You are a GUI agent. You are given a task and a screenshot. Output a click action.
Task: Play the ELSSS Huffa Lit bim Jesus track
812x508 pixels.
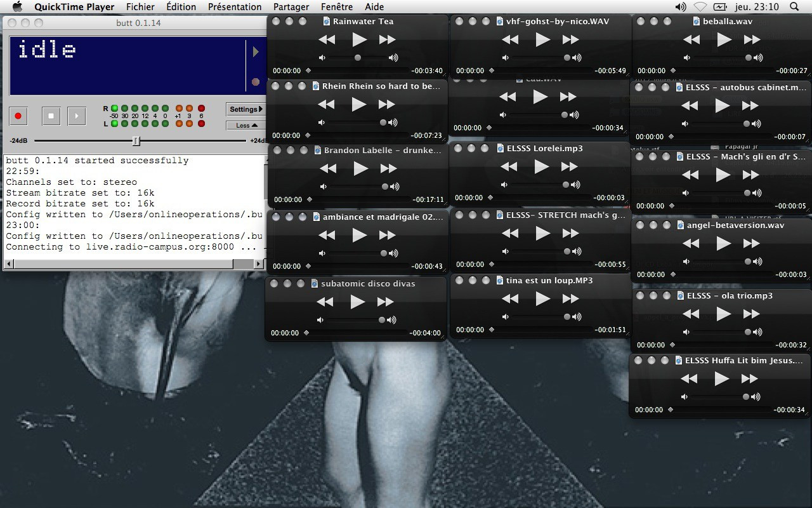[721, 378]
